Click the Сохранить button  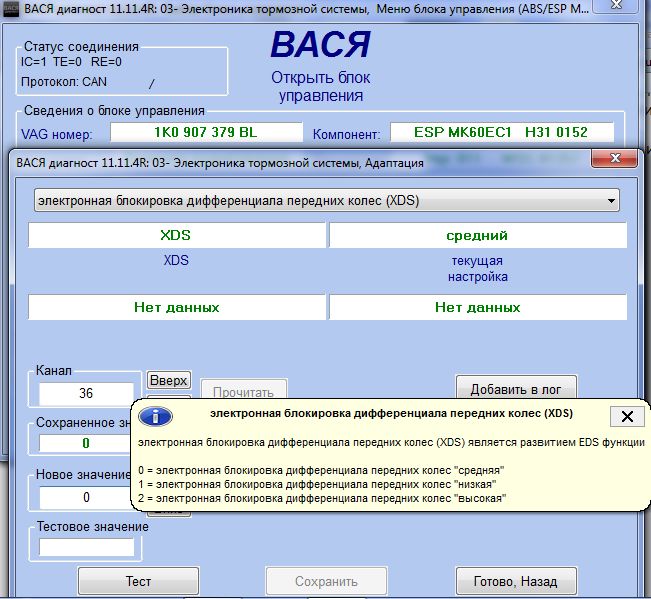326,581
